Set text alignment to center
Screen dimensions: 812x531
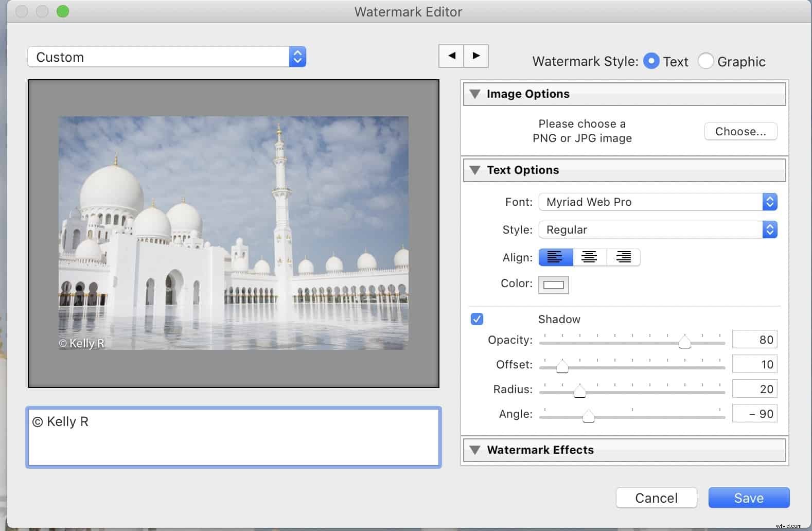[589, 257]
